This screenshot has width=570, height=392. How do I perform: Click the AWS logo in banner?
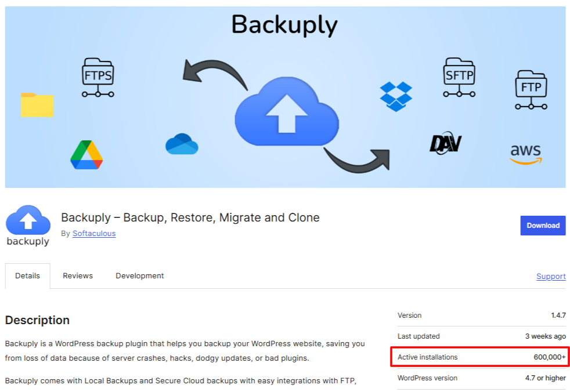(x=526, y=154)
